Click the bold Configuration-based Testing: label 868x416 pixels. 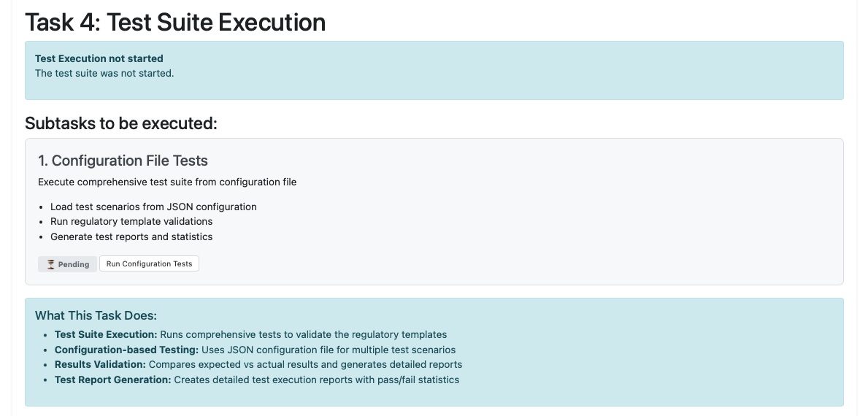(x=126, y=350)
